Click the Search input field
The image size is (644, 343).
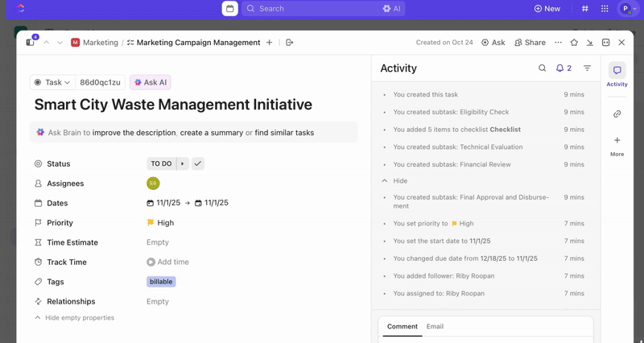click(x=314, y=9)
